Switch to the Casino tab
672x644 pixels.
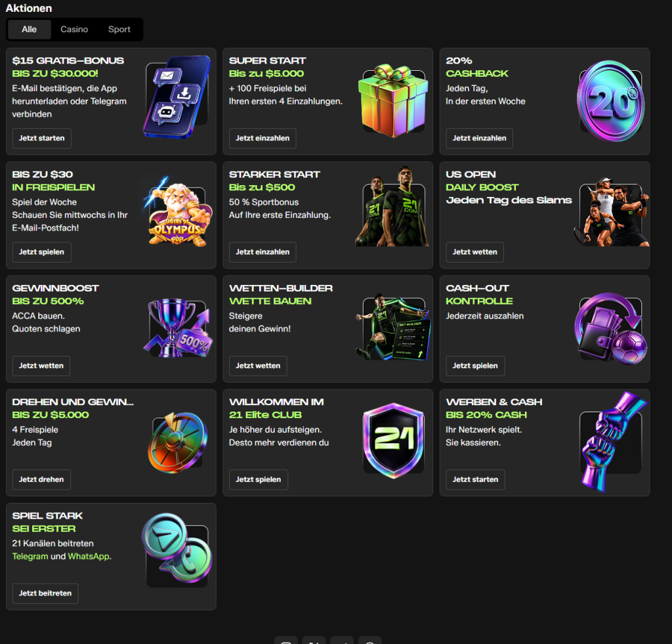point(74,30)
